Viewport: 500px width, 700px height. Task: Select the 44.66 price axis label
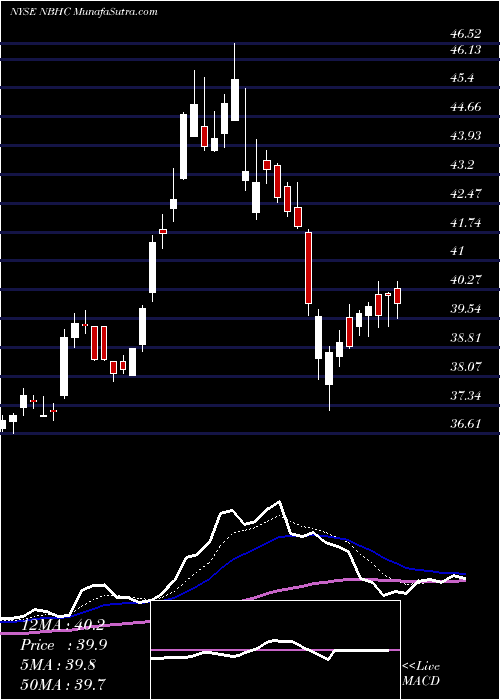click(465, 107)
